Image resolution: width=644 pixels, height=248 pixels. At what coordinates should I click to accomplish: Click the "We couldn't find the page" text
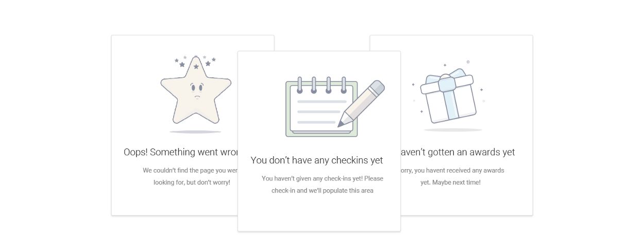click(x=190, y=170)
